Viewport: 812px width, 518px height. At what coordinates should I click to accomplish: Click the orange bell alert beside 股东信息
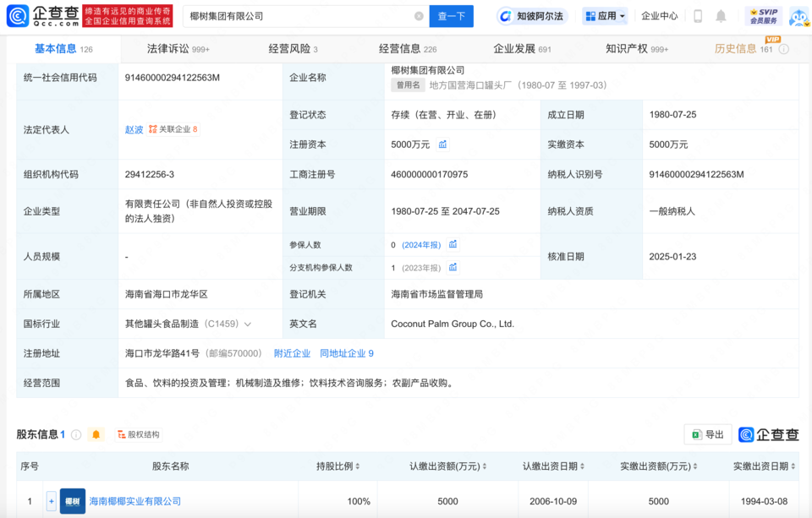pos(96,434)
